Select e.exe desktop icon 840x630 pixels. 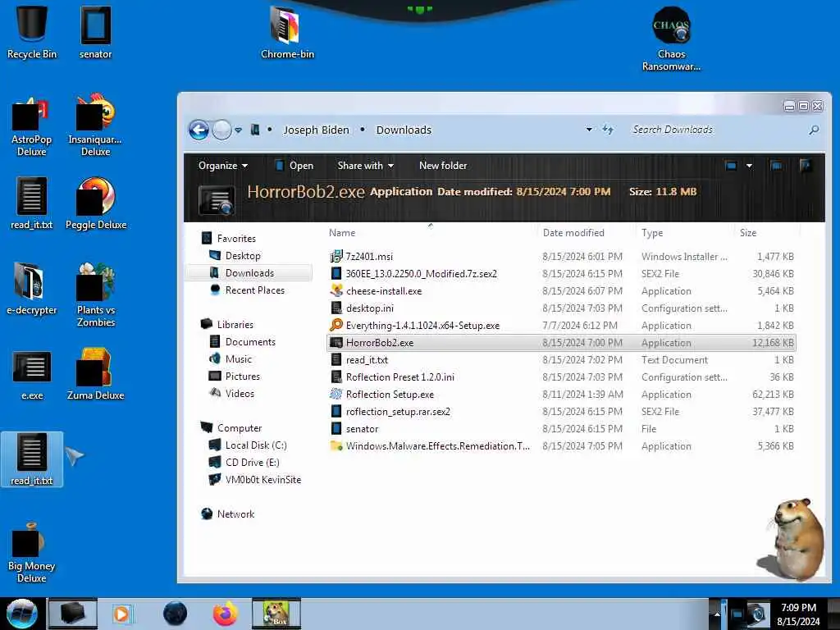tap(32, 375)
